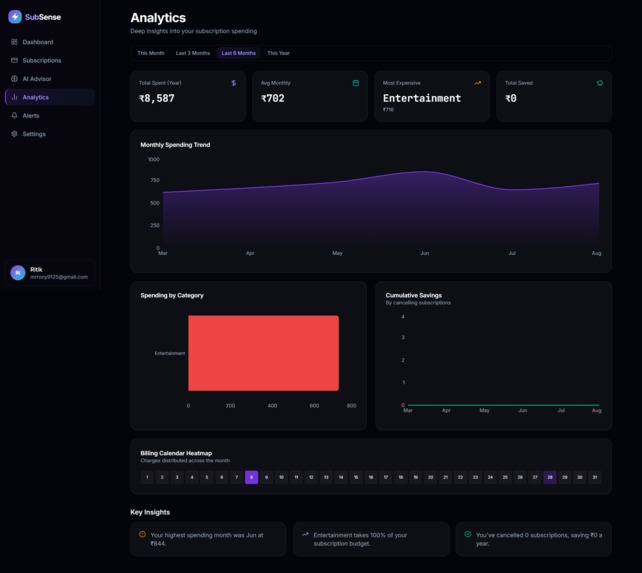Open Settings from the sidebar
Viewport: 642px width, 573px height.
50,134
